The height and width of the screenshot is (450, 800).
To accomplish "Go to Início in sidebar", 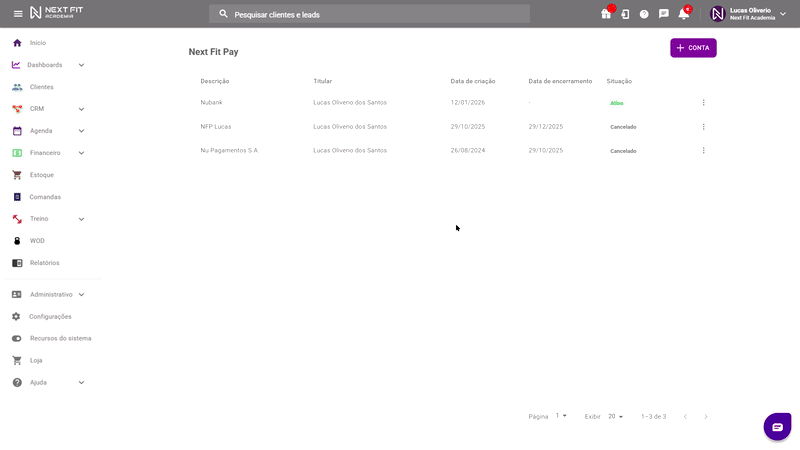I will pos(38,43).
